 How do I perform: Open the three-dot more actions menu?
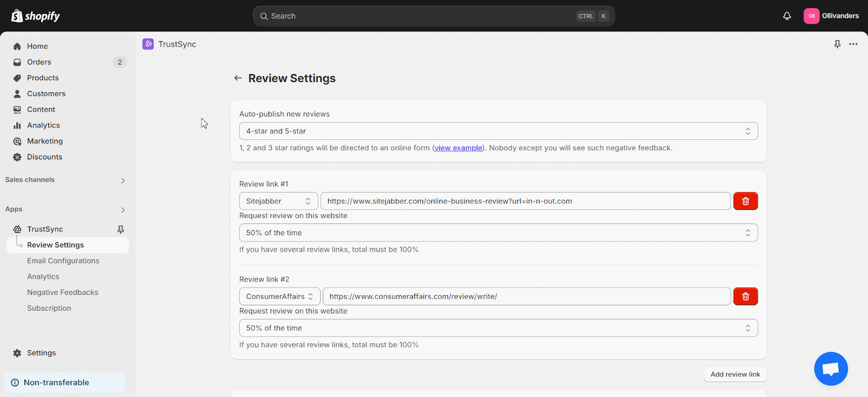[x=853, y=44]
